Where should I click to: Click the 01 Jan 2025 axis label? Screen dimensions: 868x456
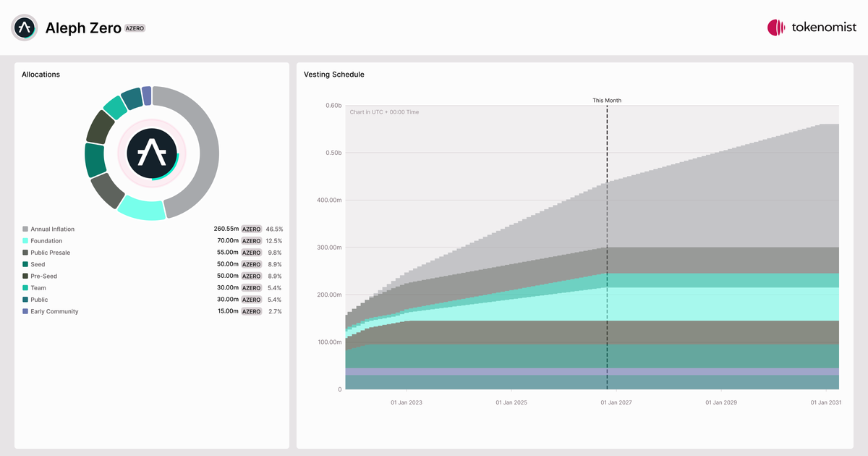tap(512, 402)
